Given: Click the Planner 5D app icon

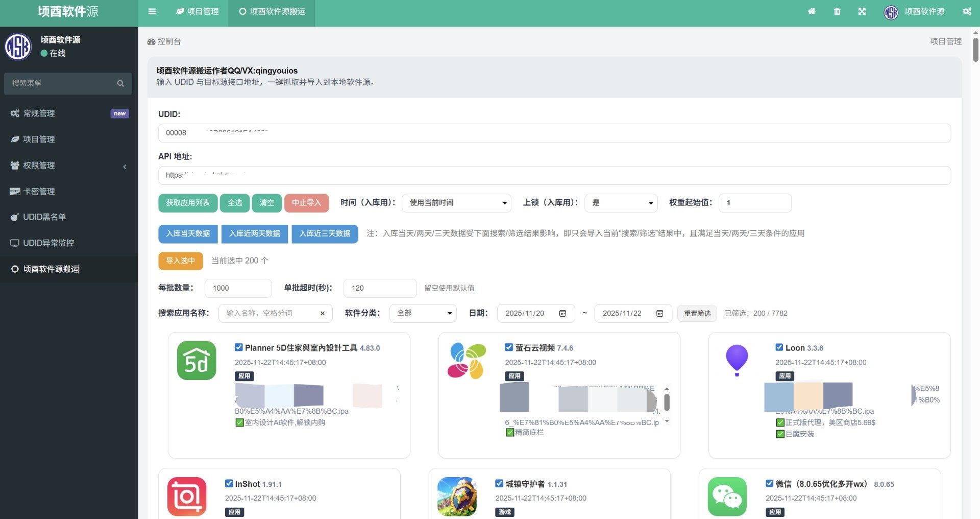Looking at the screenshot, I should [197, 361].
